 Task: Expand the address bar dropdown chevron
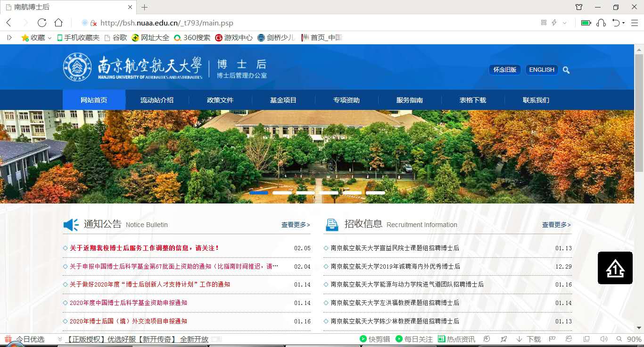(x=564, y=23)
